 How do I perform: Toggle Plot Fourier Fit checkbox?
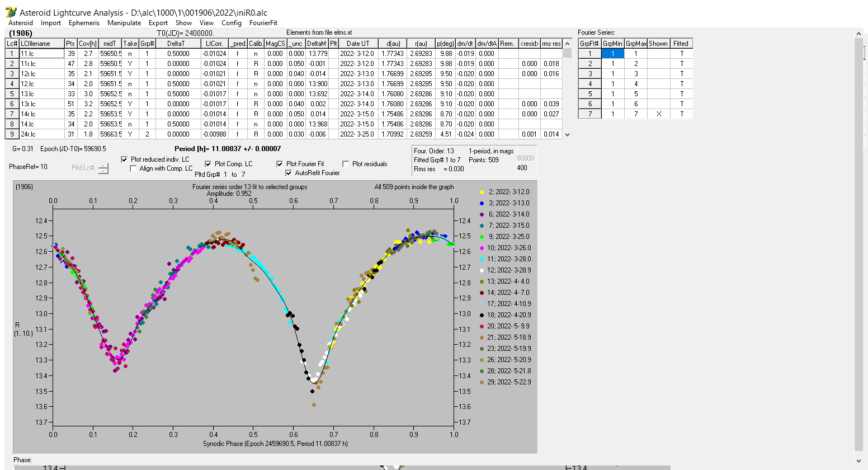(280, 164)
